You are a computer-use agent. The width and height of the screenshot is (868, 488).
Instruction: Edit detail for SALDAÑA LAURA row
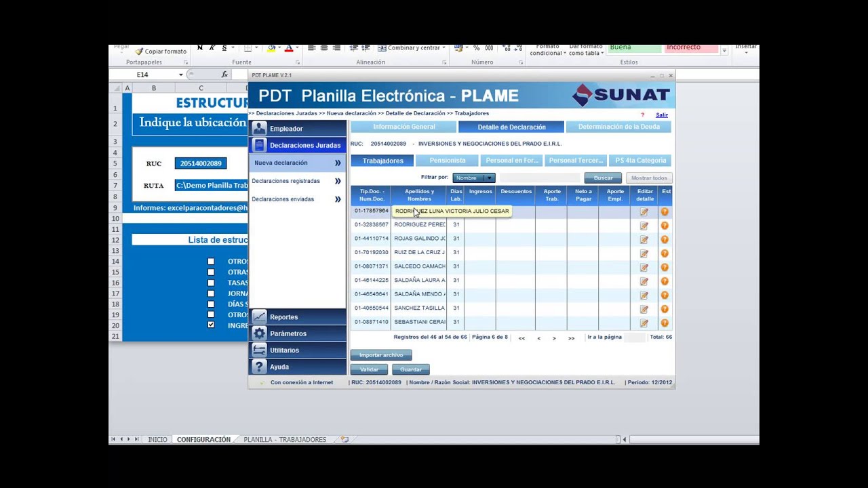coord(644,281)
